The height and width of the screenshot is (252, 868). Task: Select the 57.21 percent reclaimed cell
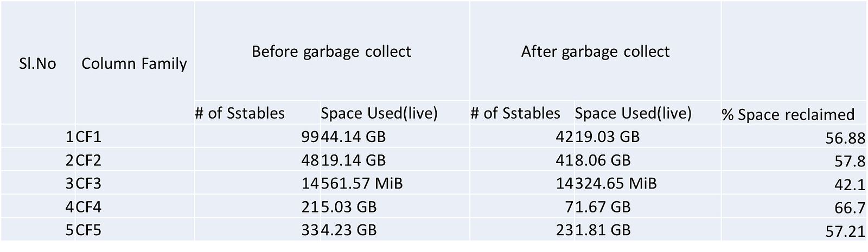coord(845,231)
